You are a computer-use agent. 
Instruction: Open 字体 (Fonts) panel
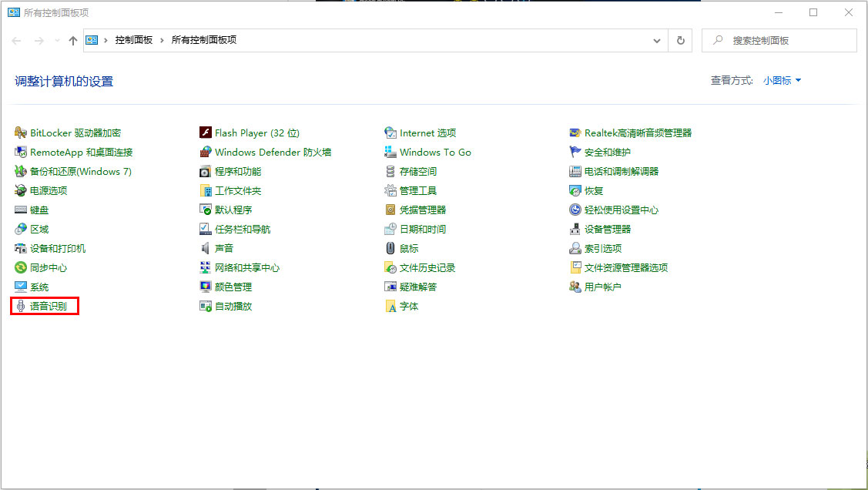(x=410, y=306)
